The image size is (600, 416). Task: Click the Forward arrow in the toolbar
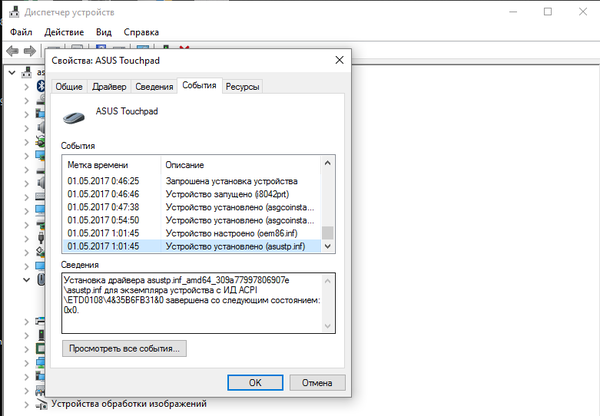(x=31, y=50)
